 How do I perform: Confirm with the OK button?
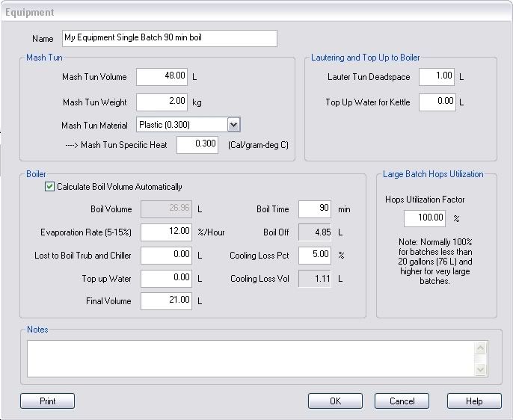coord(335,401)
